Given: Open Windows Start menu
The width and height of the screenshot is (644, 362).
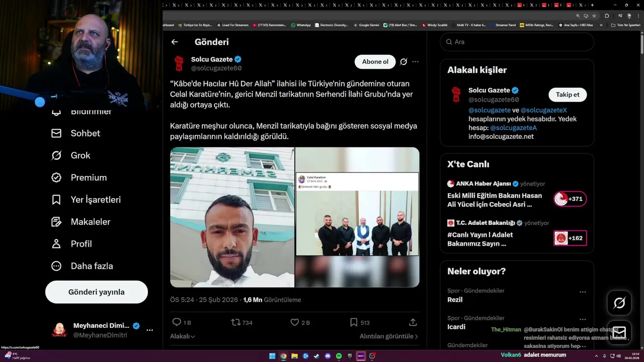Looking at the screenshot, I should pyautogui.click(x=272, y=356).
